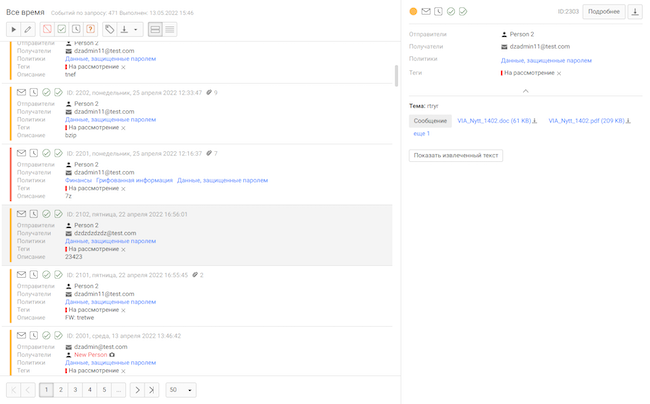Image resolution: width=650 pixels, height=404 pixels.
Task: Switch to detailed card view toggle
Action: point(155,30)
